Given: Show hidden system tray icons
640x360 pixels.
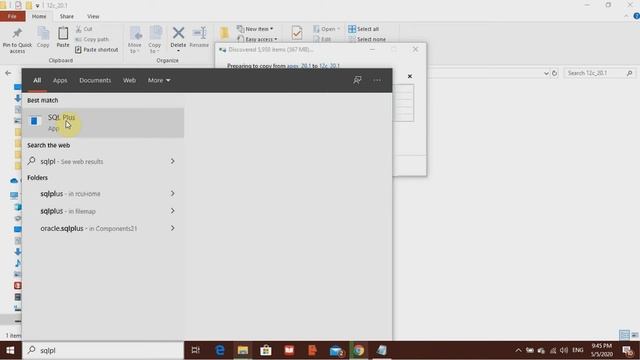Looking at the screenshot, I should (x=518, y=350).
